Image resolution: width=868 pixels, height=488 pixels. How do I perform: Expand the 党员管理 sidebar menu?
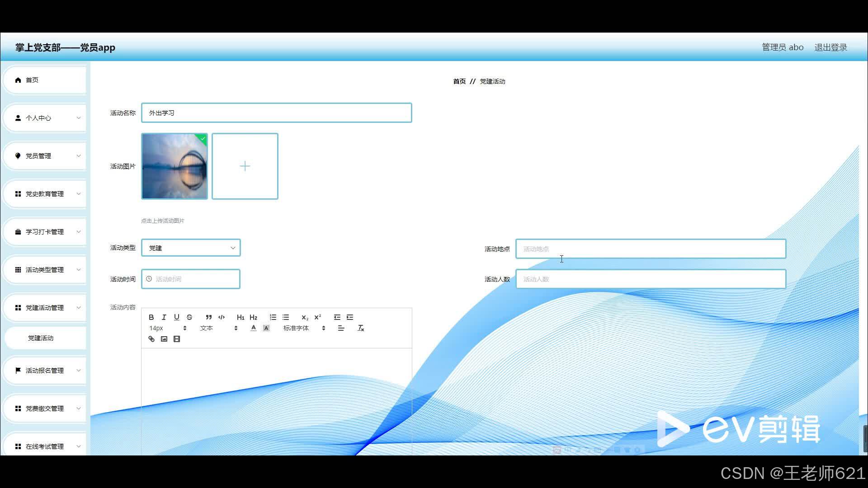pyautogui.click(x=45, y=156)
